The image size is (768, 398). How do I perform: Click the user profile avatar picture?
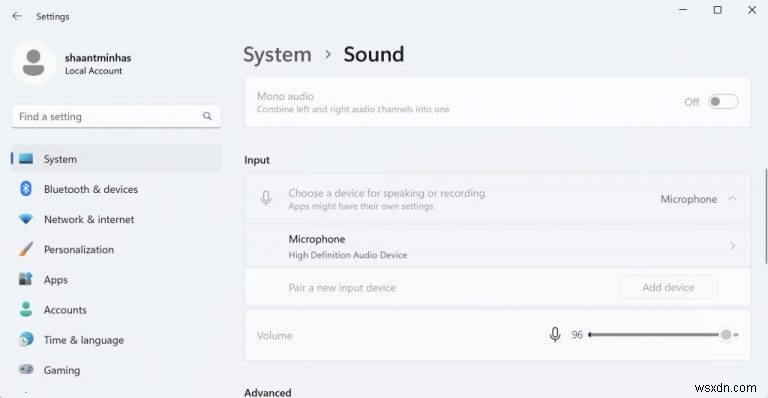33,63
